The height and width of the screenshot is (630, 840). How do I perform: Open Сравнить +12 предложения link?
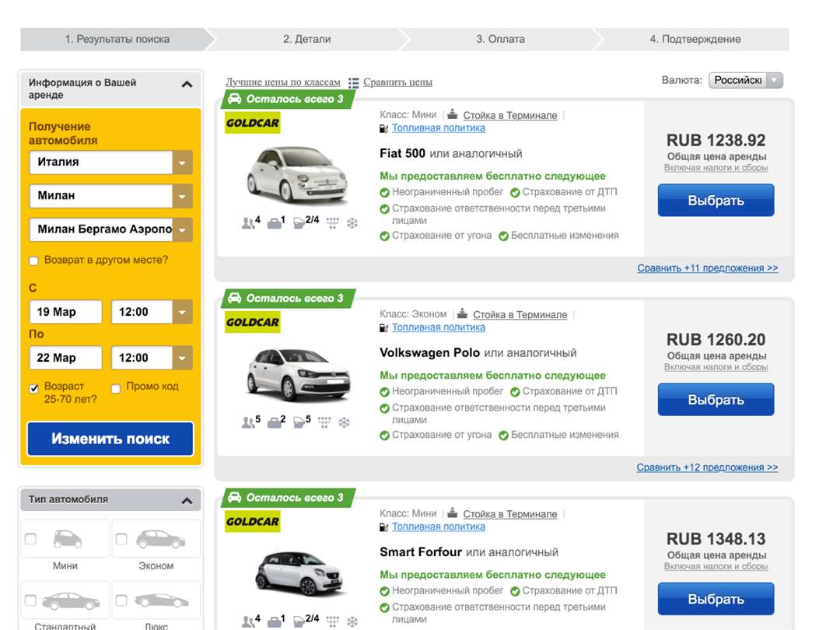click(x=707, y=467)
